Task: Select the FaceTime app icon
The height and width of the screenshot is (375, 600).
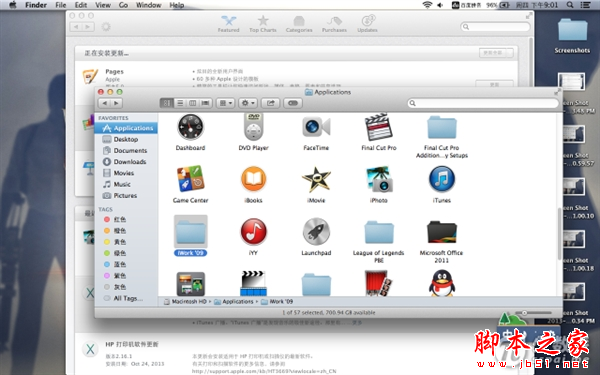Action: (x=316, y=127)
